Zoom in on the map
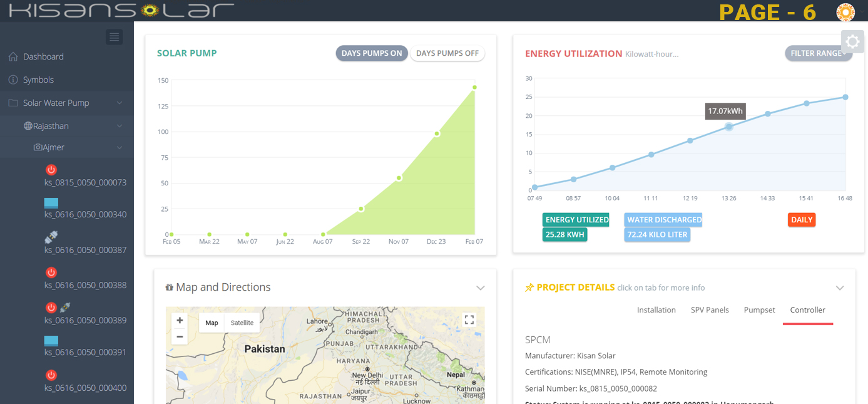This screenshot has height=404, width=868. tap(180, 321)
